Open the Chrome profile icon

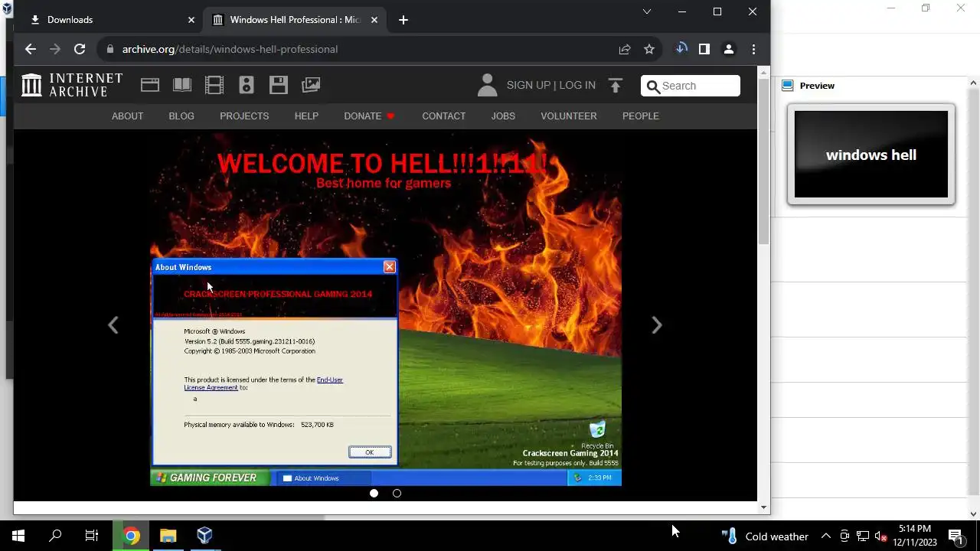(729, 49)
